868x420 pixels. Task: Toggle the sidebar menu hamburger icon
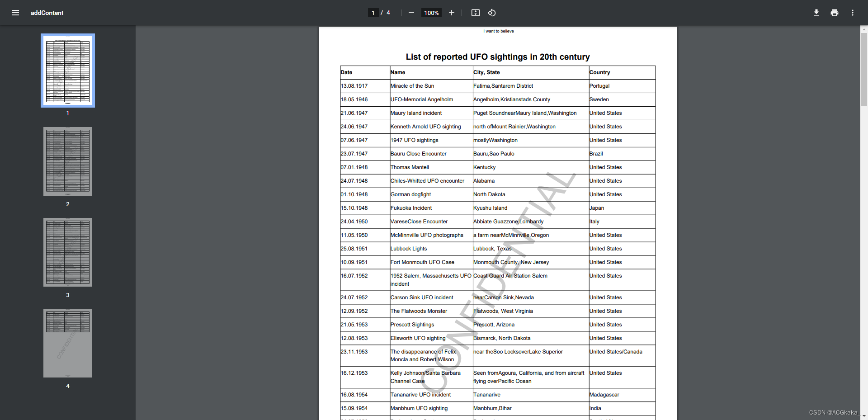pyautogui.click(x=15, y=13)
